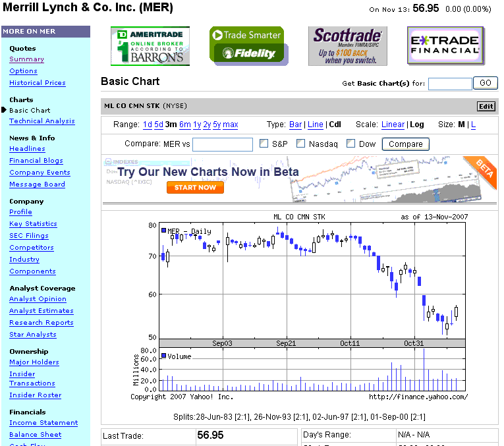Open Industry link

click(24, 260)
